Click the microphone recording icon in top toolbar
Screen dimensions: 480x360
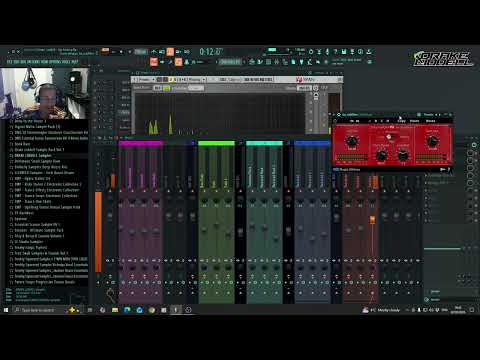[328, 52]
